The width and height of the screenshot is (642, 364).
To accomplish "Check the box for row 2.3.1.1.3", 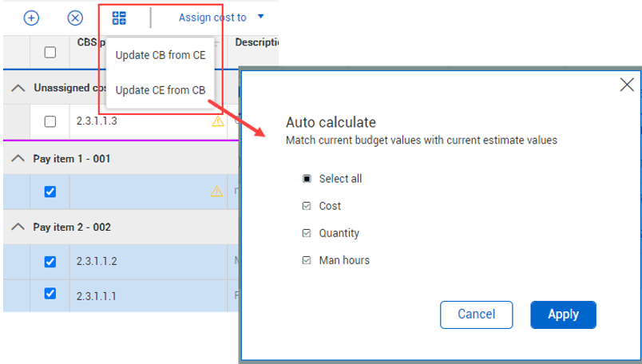I will pos(50,122).
